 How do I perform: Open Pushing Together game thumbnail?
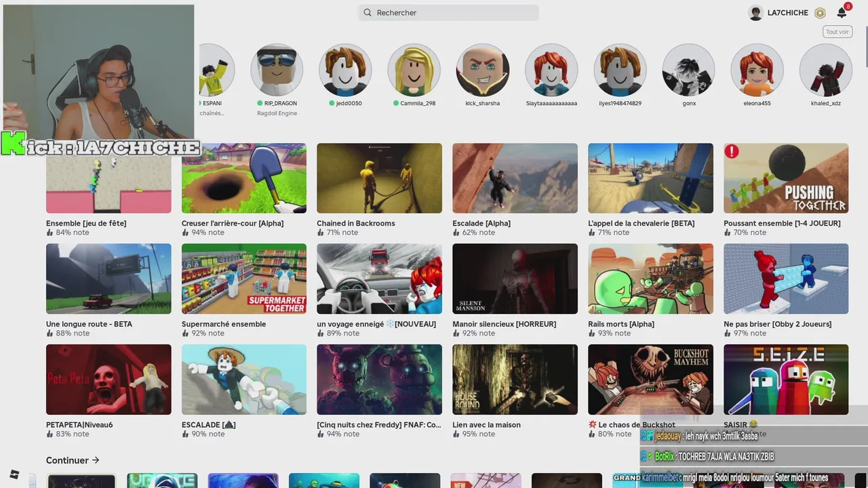click(x=786, y=178)
